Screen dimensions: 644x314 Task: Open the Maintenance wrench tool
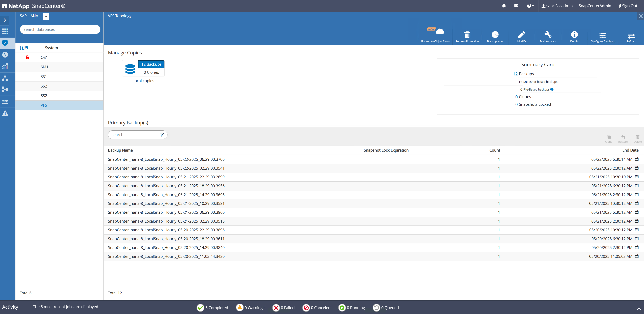coord(547,35)
